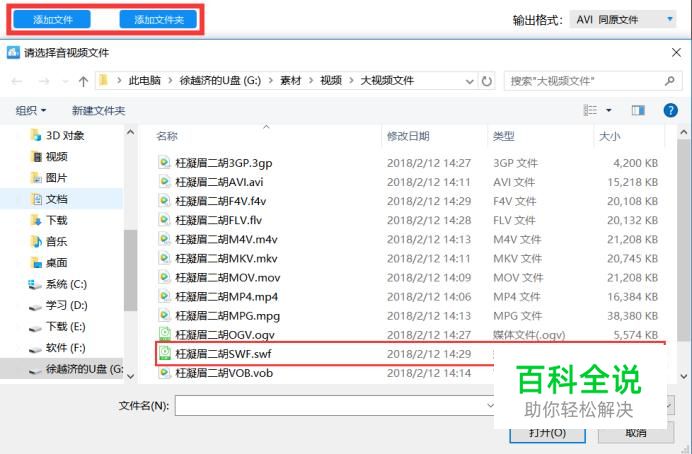Open the 输出格式 AVI dropdown
Image resolution: width=692 pixels, height=454 pixels.
[623, 19]
